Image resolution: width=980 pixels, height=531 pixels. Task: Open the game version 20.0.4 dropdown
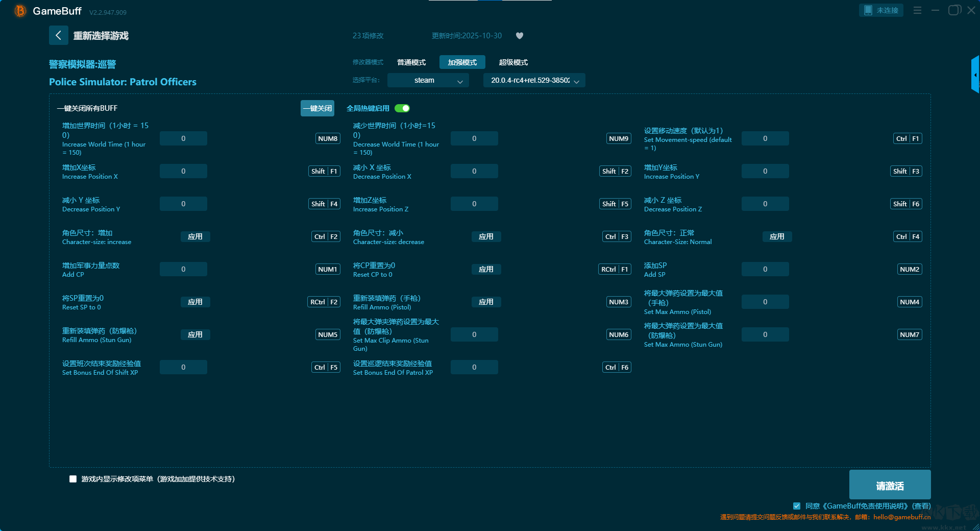[x=534, y=80]
